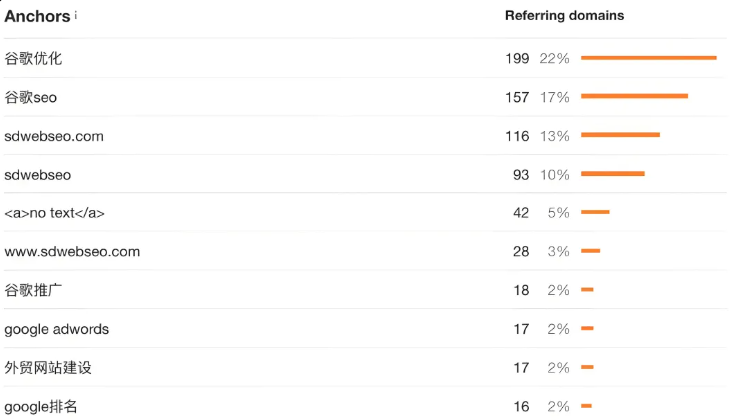Open the 谷歌推广 anchor entry
734x420 pixels.
click(x=33, y=290)
